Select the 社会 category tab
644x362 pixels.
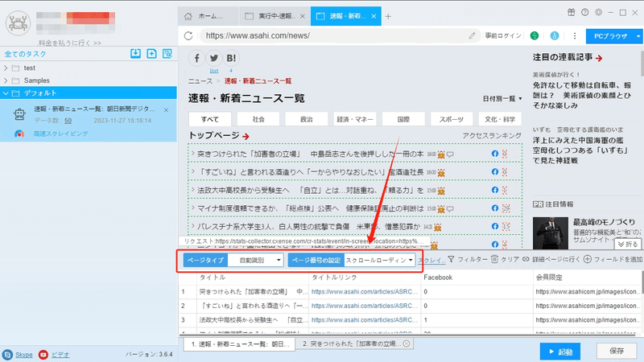[258, 119]
